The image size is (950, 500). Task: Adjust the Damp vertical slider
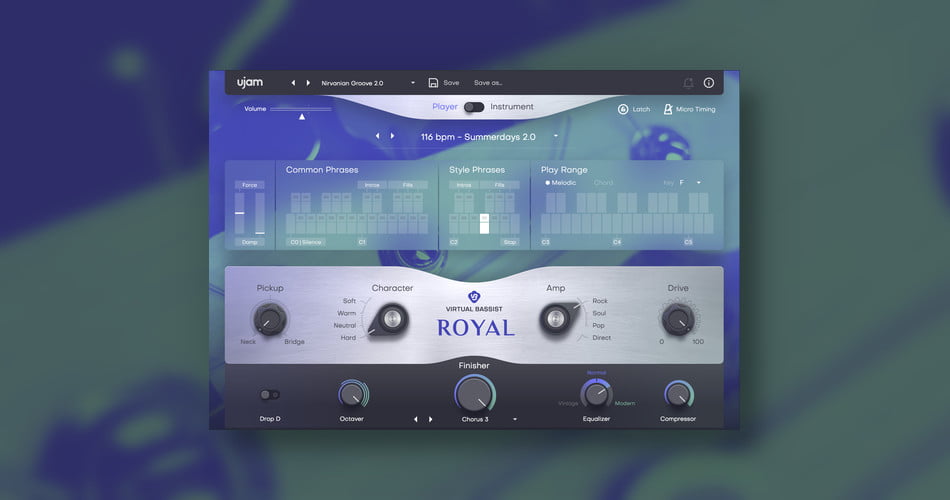[260, 213]
